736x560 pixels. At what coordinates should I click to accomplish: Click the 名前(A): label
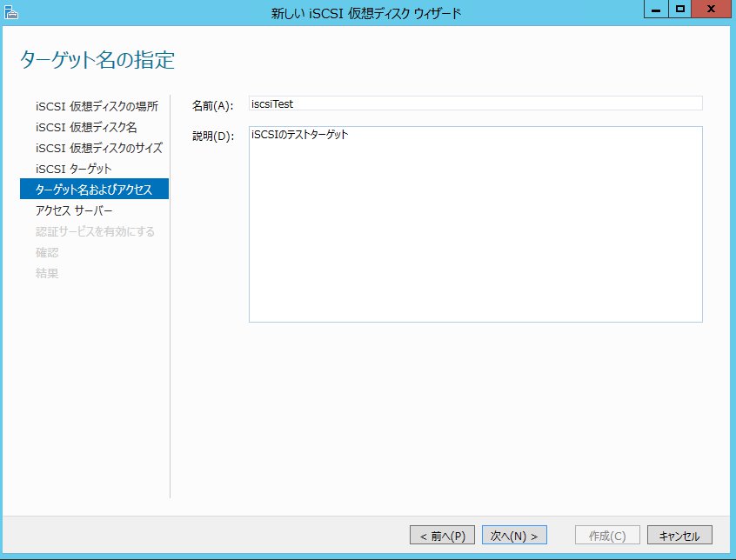[x=212, y=105]
